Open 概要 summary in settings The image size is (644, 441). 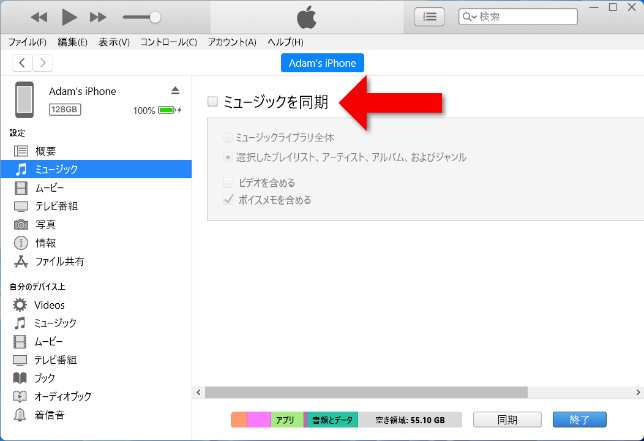(96, 151)
